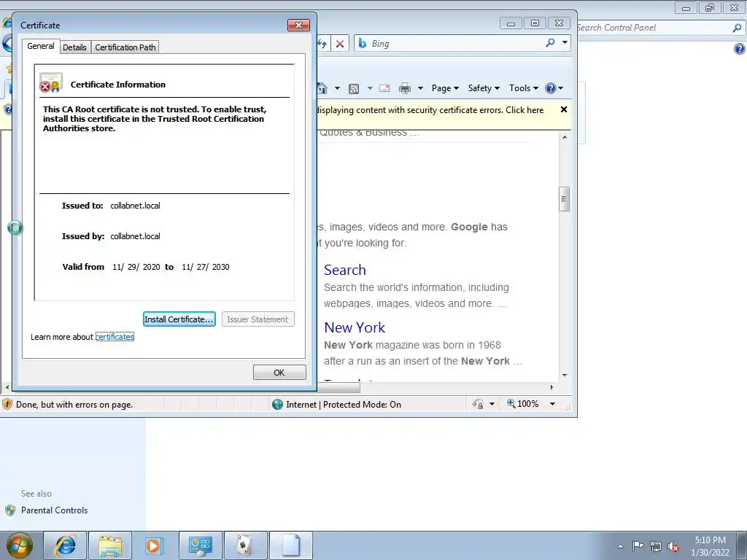Switch to the Details tab
747x560 pixels.
pyautogui.click(x=75, y=47)
